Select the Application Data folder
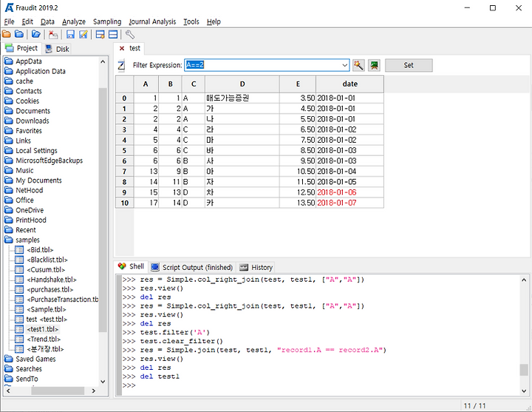Image resolution: width=532 pixels, height=412 pixels. pos(41,71)
